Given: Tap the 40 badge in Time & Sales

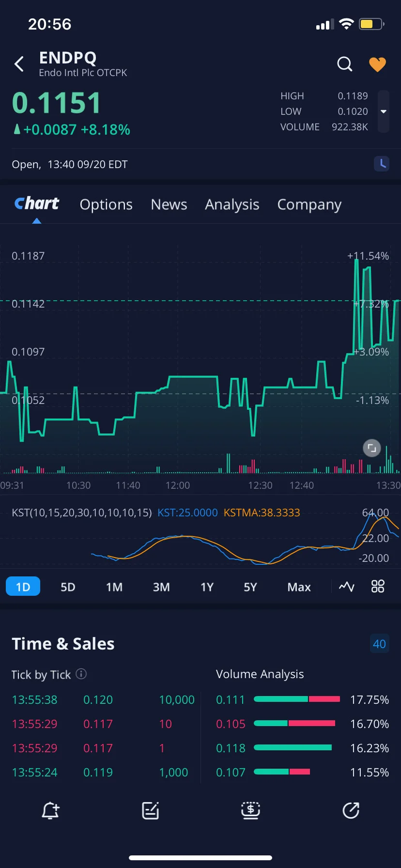Looking at the screenshot, I should (x=379, y=644).
